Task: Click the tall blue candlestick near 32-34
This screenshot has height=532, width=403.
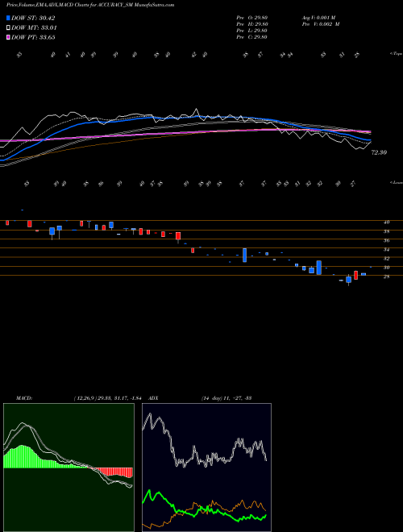Action: pyautogui.click(x=244, y=256)
